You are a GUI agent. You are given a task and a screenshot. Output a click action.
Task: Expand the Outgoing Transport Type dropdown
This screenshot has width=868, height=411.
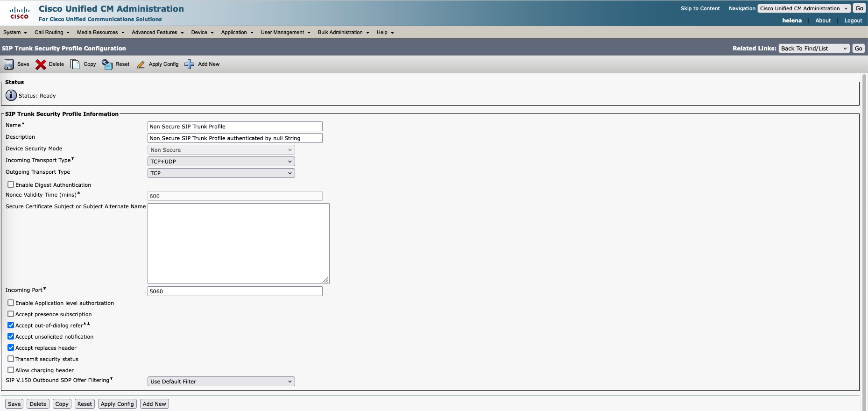221,173
